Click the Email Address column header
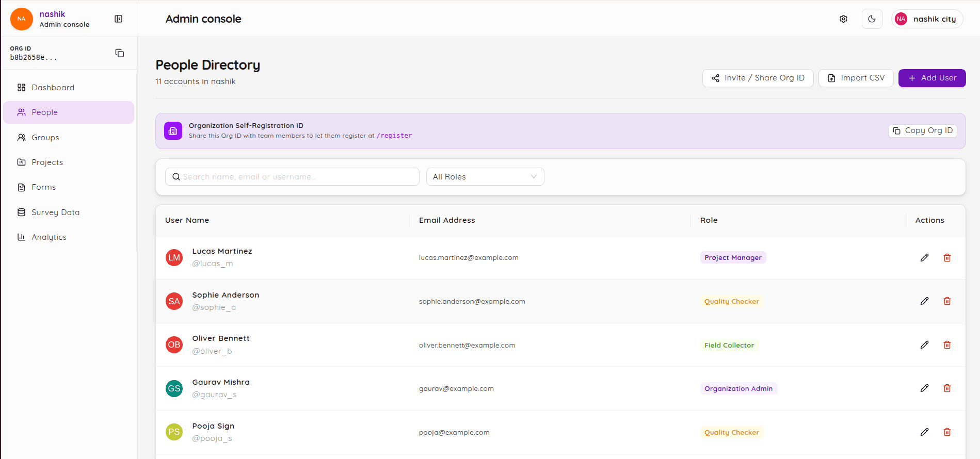This screenshot has width=980, height=459. (x=447, y=220)
